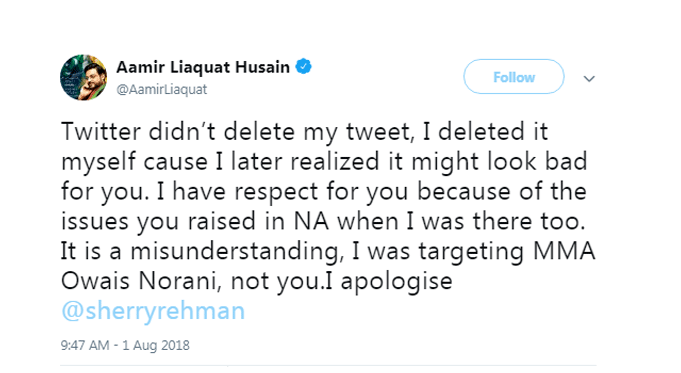Click the word 'targeting' in tweet
Screen dimensions: 681x373
pos(471,252)
